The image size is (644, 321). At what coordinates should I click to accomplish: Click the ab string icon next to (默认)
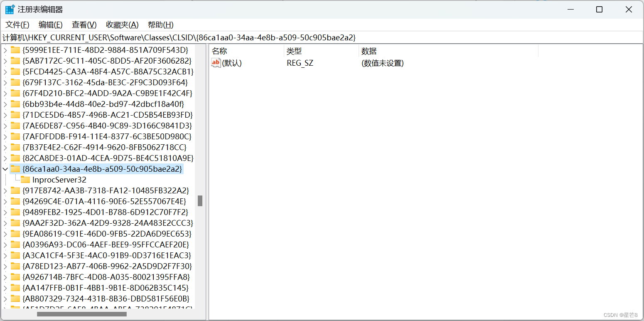coord(216,63)
